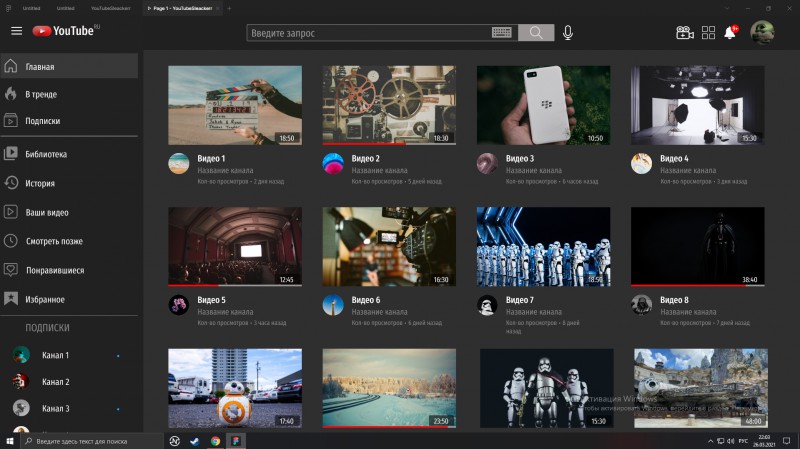Open the user profile avatar
Viewport: 800px width, 449px height.
coord(762,33)
